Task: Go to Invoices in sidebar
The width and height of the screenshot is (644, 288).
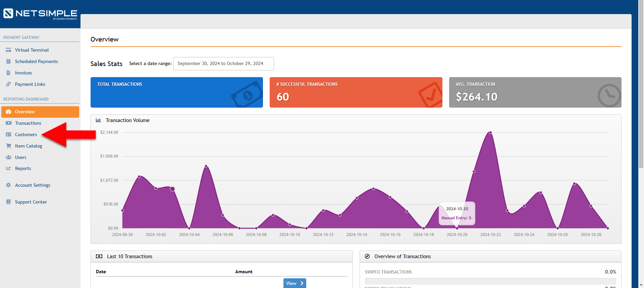Action: (x=23, y=73)
